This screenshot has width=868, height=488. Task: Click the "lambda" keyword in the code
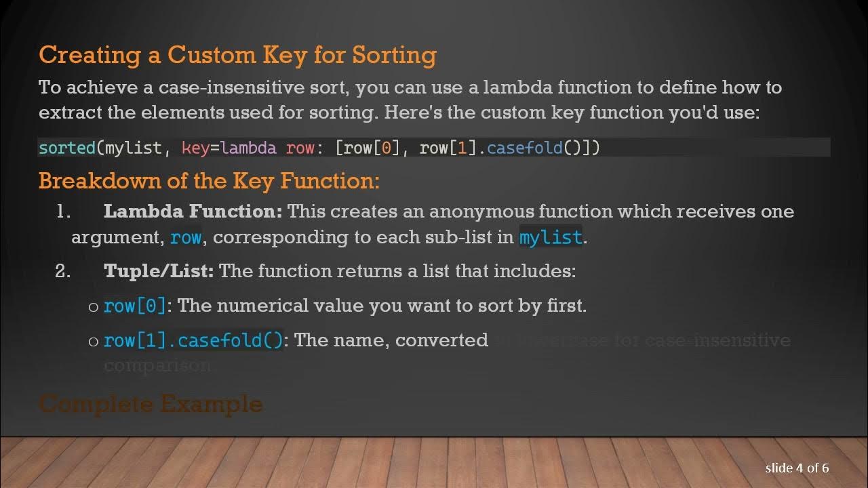(248, 148)
